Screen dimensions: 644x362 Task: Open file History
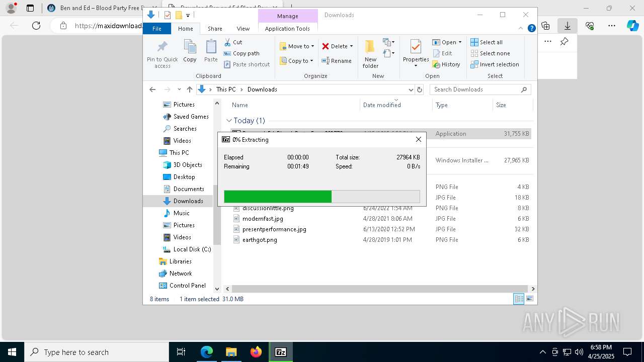446,64
